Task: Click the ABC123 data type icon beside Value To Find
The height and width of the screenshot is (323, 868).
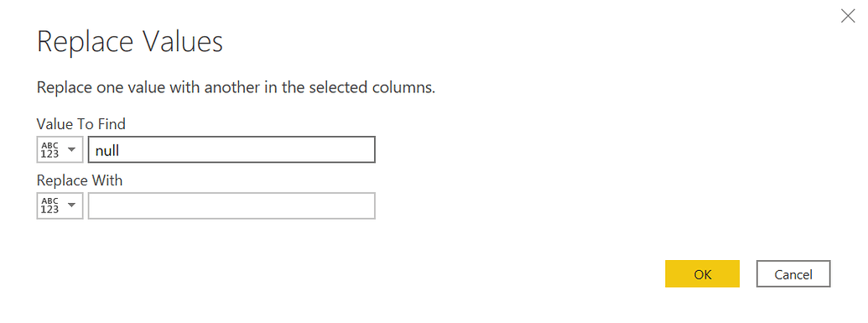Action: pos(49,149)
